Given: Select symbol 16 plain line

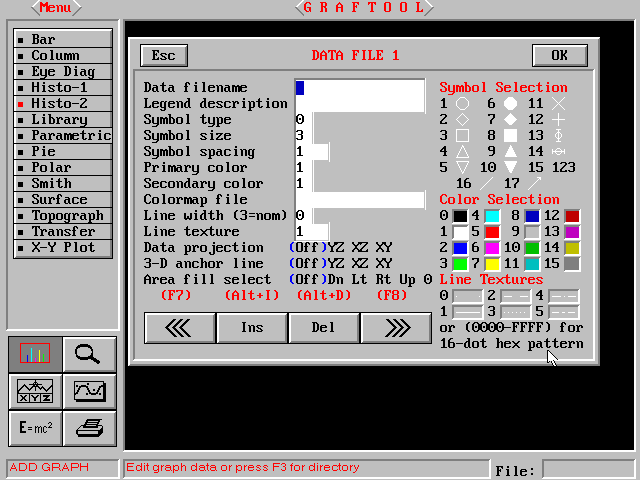Looking at the screenshot, I should click(486, 184).
